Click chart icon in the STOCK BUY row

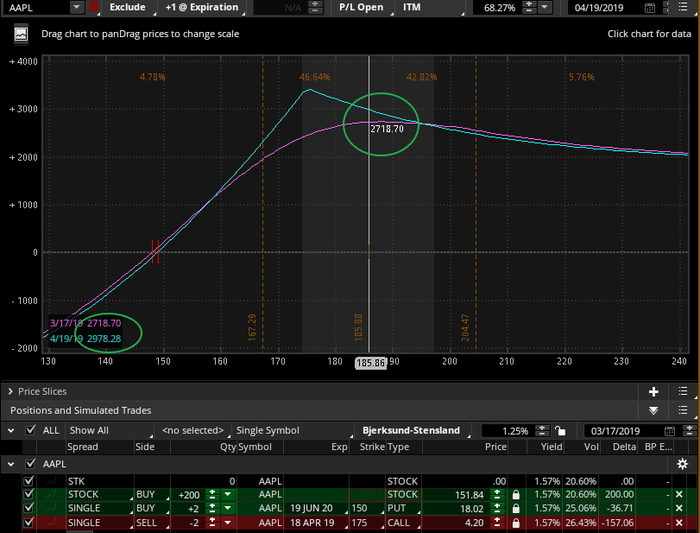click(x=52, y=495)
